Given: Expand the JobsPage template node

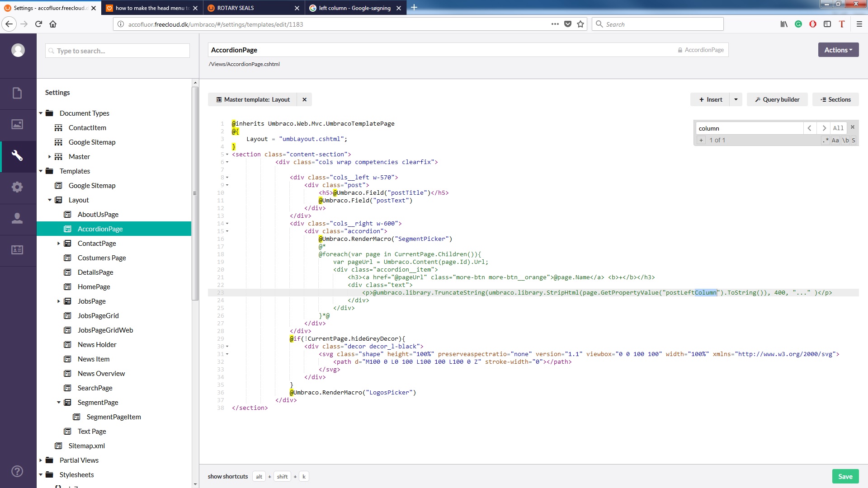Looking at the screenshot, I should click(59, 301).
